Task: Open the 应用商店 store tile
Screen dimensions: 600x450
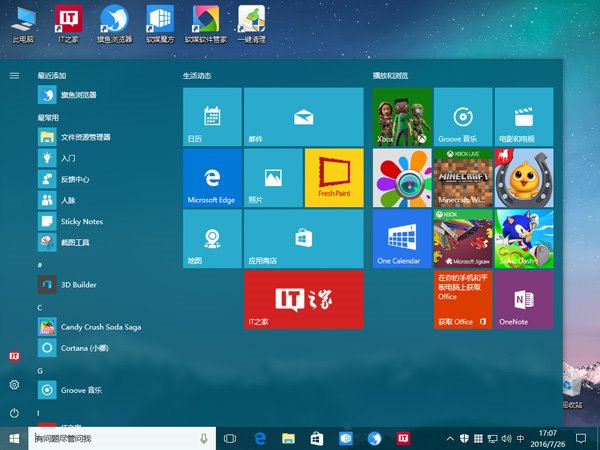Action: pos(304,239)
